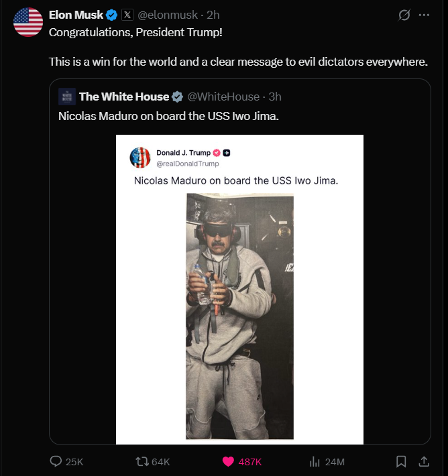Screen dimensions: 448x476
Task: Click the 3h timestamp on the quoted post
Action: click(x=274, y=97)
